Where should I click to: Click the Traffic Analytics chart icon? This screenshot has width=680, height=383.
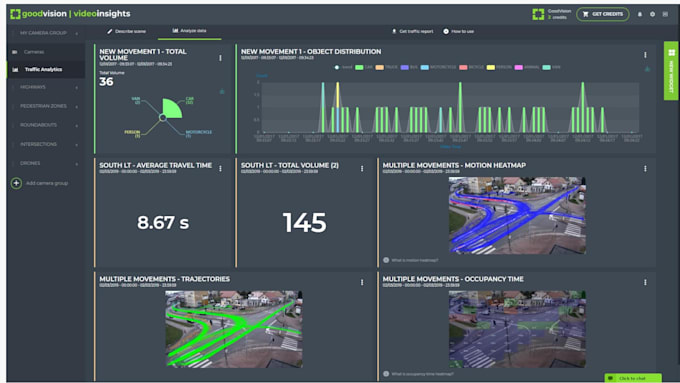16,69
